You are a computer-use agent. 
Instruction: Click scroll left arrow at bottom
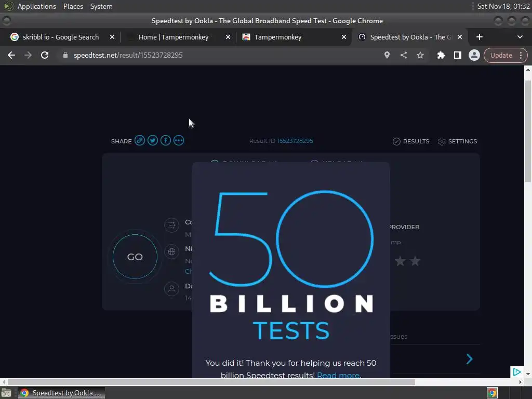pyautogui.click(x=4, y=382)
